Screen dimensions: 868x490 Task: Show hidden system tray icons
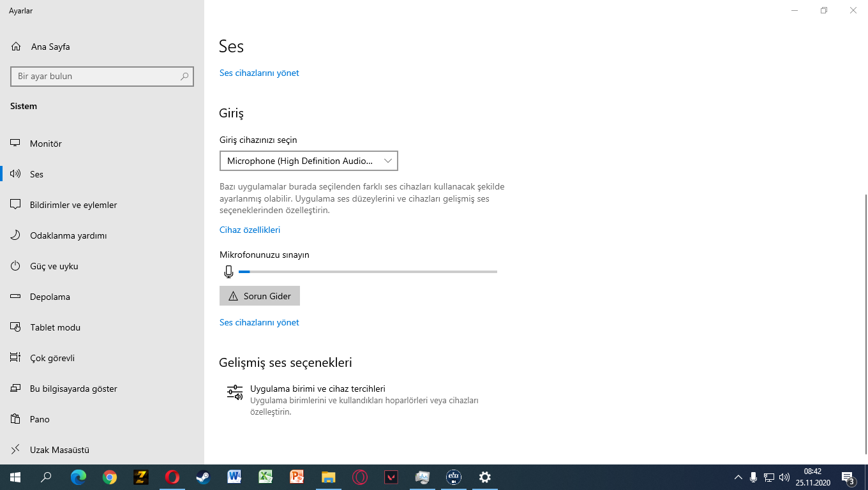[x=738, y=477]
